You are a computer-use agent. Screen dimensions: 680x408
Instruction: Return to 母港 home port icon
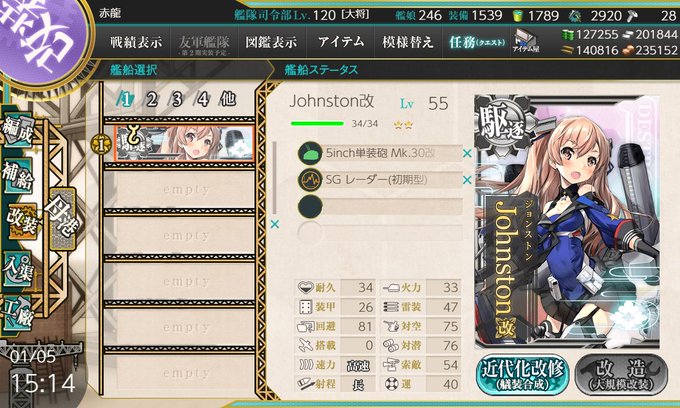point(62,219)
